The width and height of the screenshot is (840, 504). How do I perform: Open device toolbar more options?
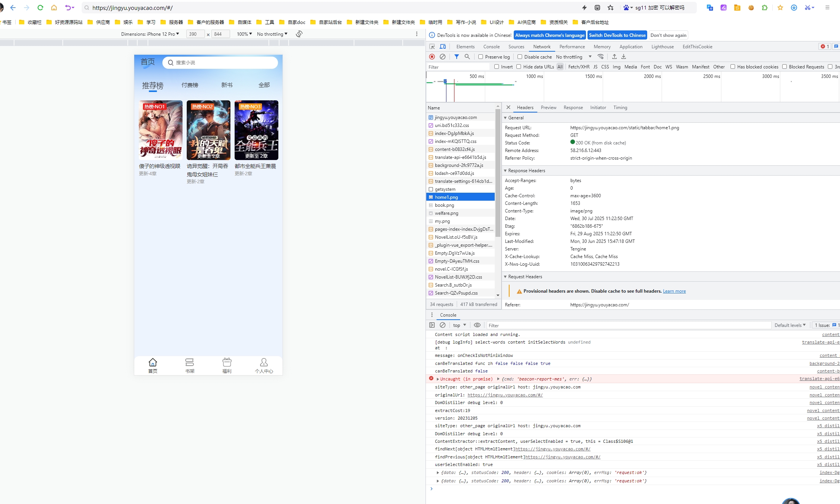(x=417, y=34)
